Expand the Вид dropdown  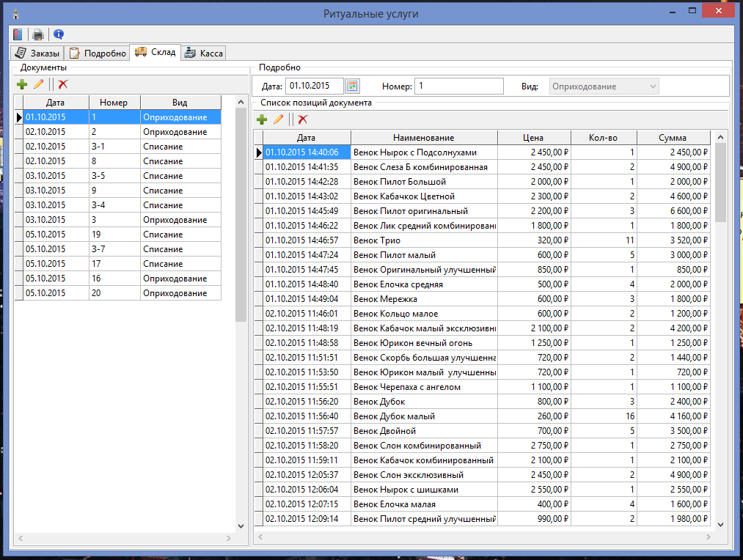coord(604,86)
